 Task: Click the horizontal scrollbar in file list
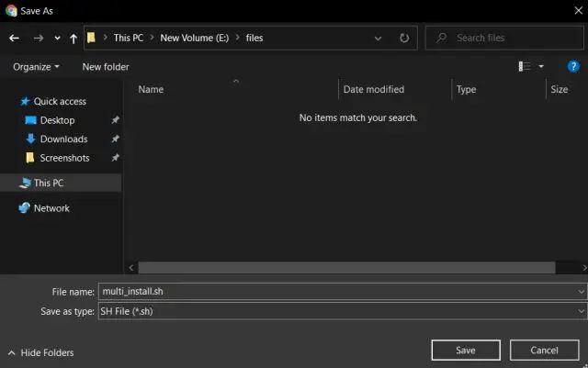point(349,267)
